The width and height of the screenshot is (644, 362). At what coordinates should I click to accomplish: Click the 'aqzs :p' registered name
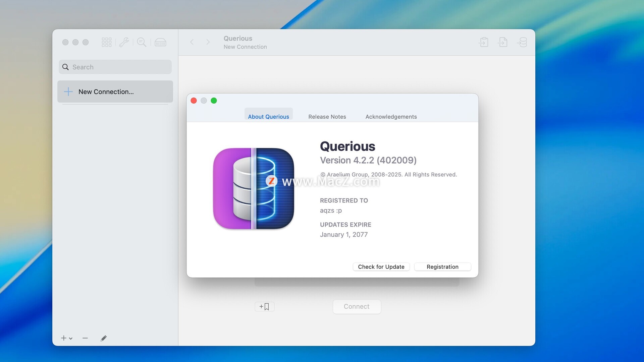point(331,210)
